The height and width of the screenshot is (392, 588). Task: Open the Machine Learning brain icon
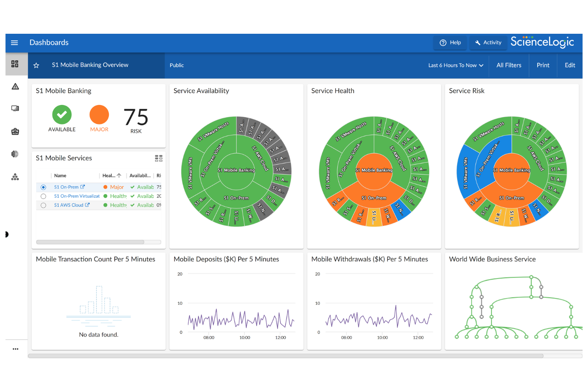pos(15,154)
